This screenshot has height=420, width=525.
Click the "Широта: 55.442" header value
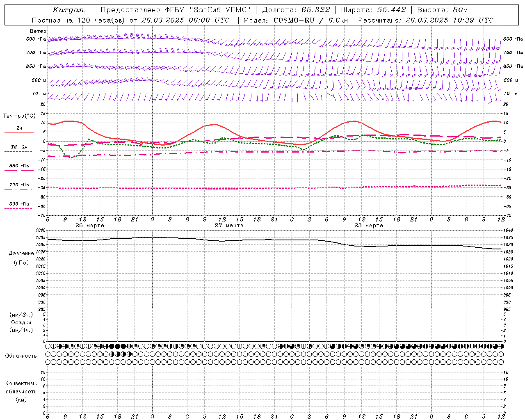pyautogui.click(x=373, y=10)
